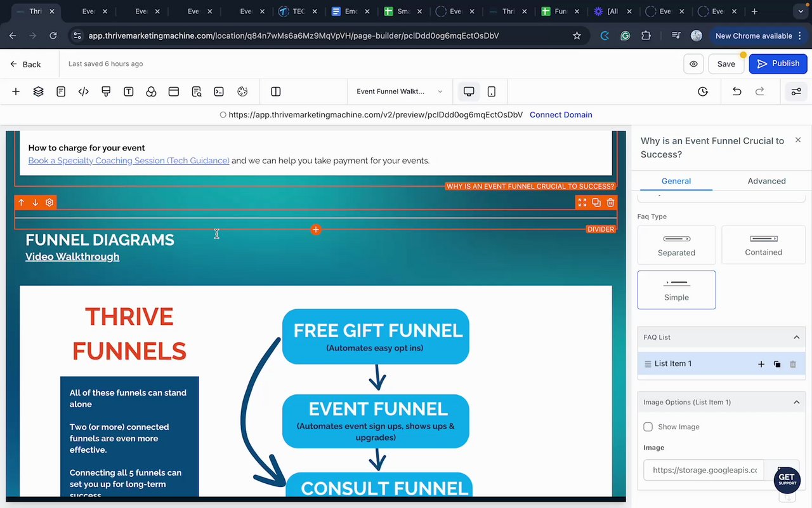
Task: Click the popup window icon in toolbar
Action: click(x=174, y=91)
